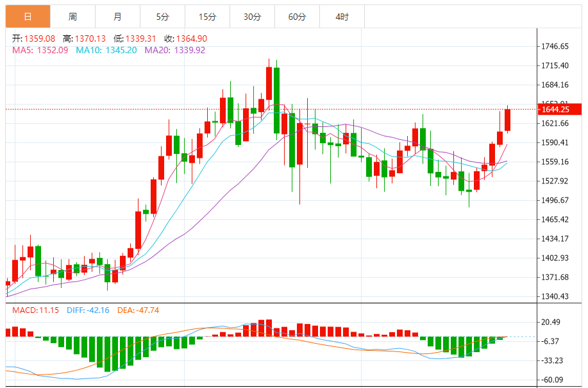The image size is (588, 388).
Task: Show the 60分 interval chart
Action: 297,17
